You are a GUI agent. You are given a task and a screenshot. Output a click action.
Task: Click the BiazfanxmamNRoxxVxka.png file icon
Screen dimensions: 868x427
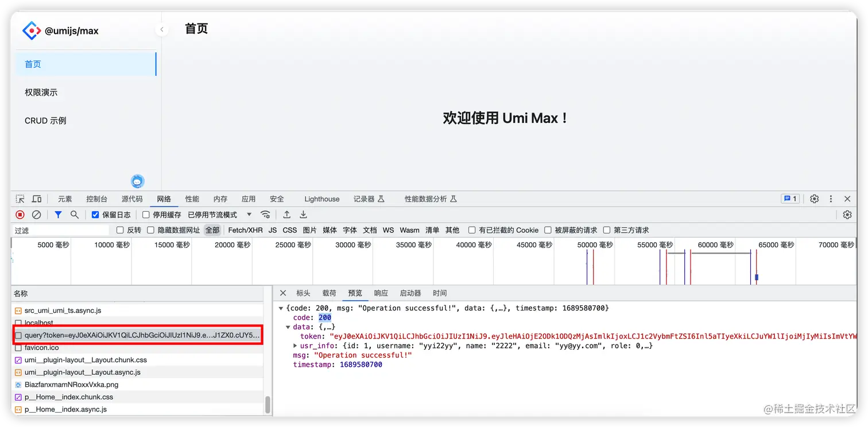coord(18,385)
